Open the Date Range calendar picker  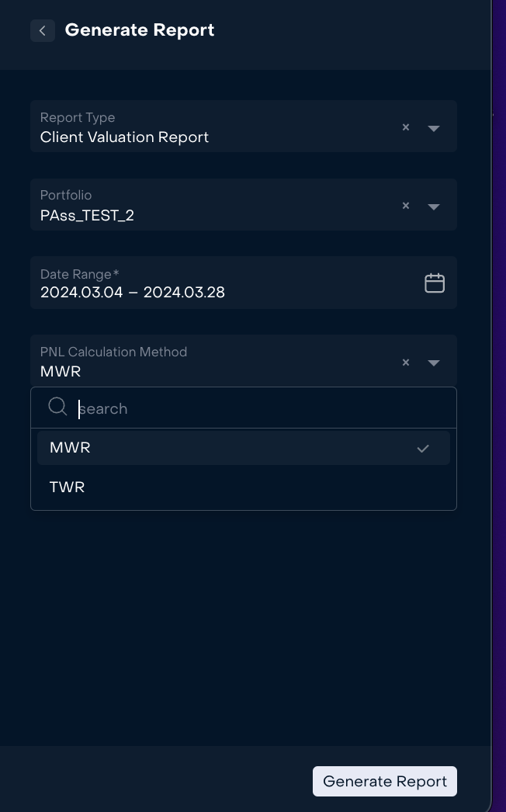click(x=435, y=283)
